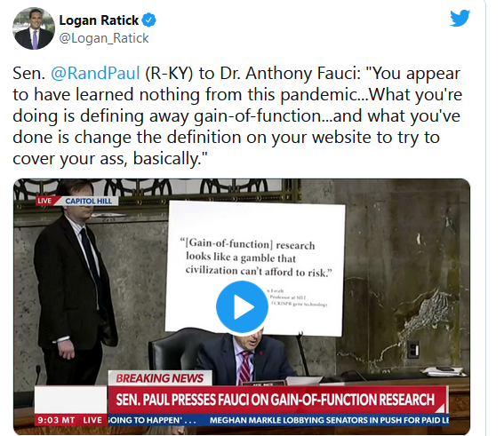Click the blue verified badge icon
This screenshot has width=504, height=436.
[148, 20]
